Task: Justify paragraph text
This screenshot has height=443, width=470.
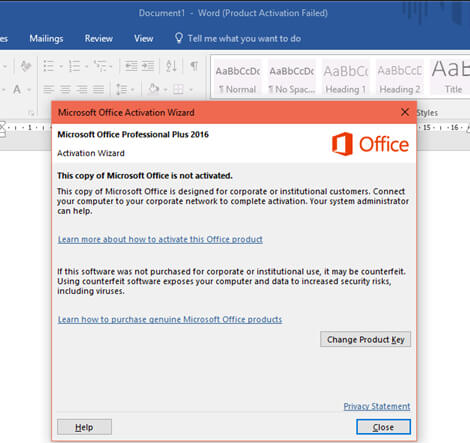Action: tap(98, 89)
